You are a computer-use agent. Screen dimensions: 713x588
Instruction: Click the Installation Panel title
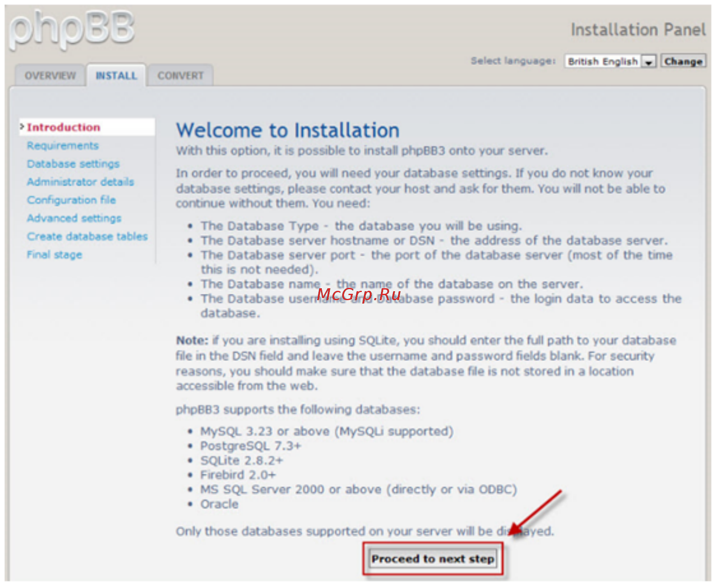[638, 30]
